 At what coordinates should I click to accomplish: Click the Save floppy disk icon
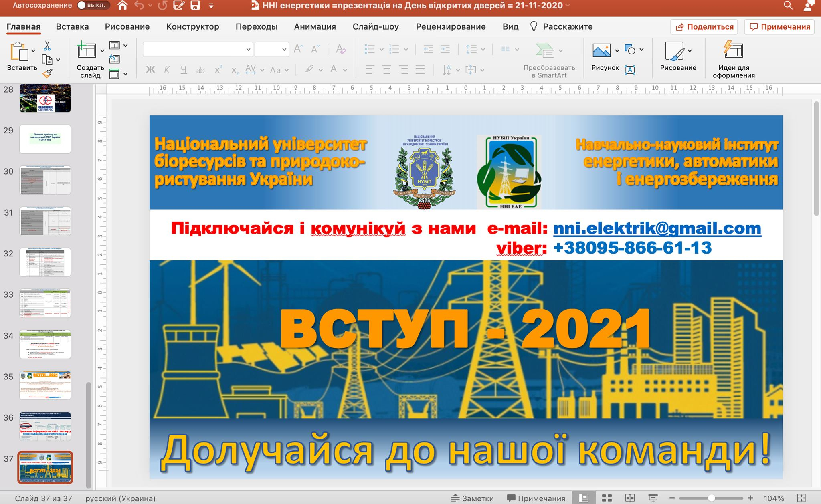point(195,5)
